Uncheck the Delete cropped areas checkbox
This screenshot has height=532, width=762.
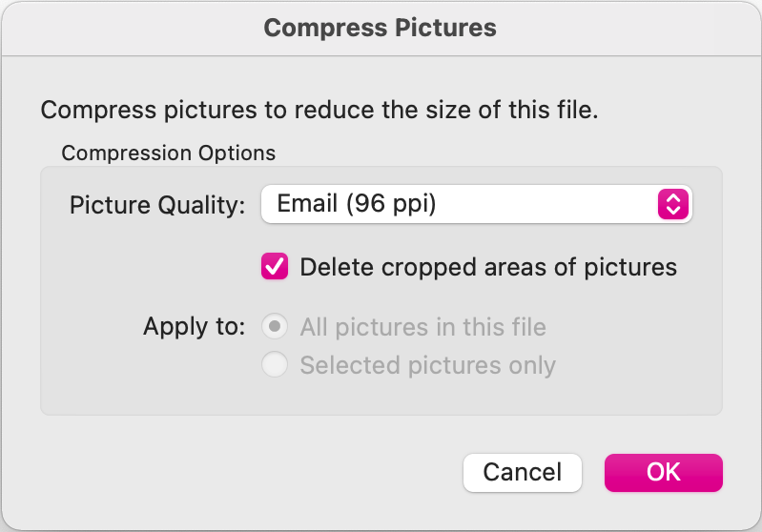[275, 267]
